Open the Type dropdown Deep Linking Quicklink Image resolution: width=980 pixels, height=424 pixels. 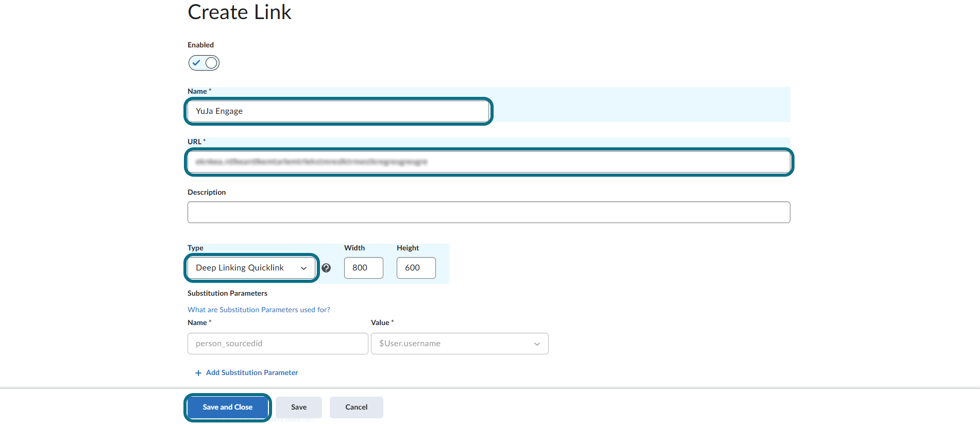[x=251, y=268]
